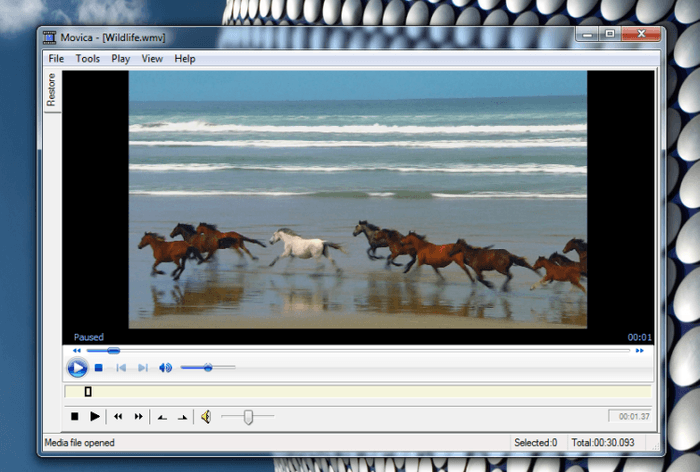Click the blue Stop button
The image size is (700, 472).
(x=99, y=368)
